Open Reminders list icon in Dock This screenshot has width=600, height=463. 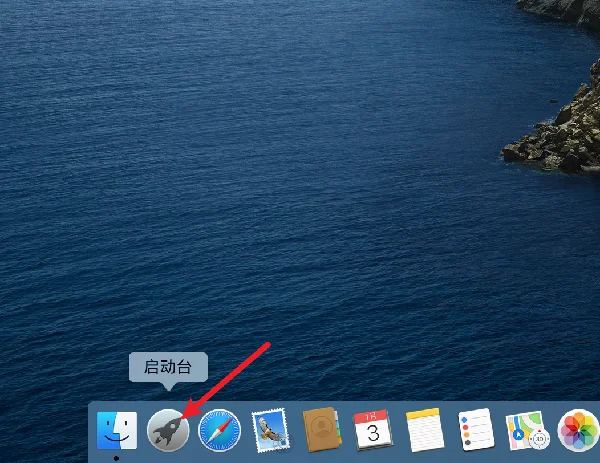tap(476, 430)
